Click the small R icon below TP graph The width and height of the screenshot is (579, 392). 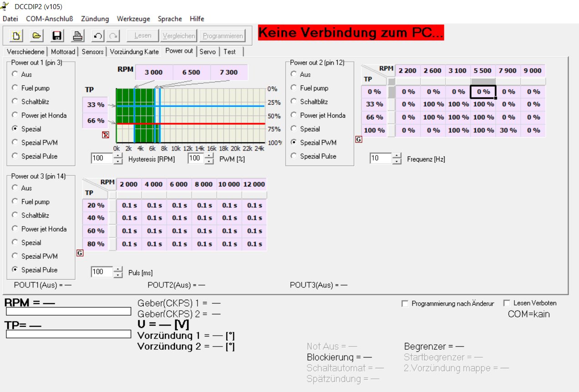106,135
